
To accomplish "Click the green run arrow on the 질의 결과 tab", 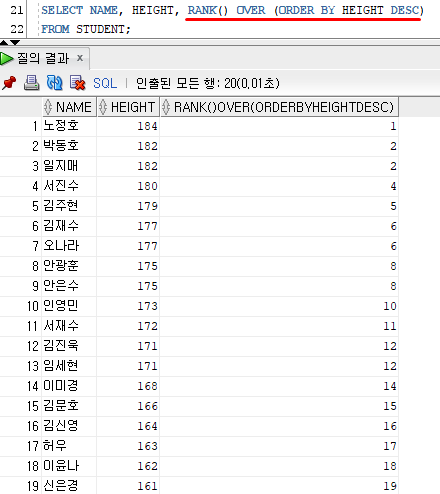I will coord(6,59).
